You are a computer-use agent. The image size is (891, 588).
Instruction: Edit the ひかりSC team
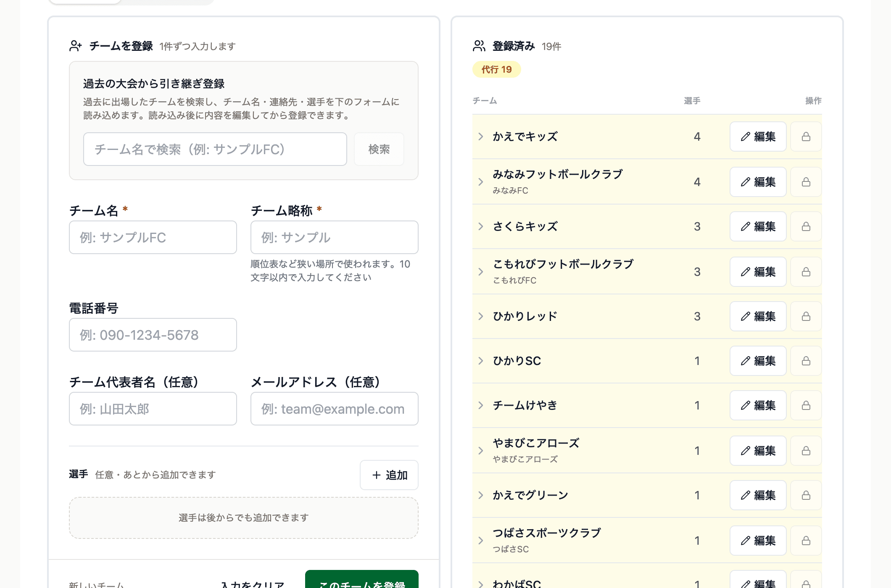point(758,361)
